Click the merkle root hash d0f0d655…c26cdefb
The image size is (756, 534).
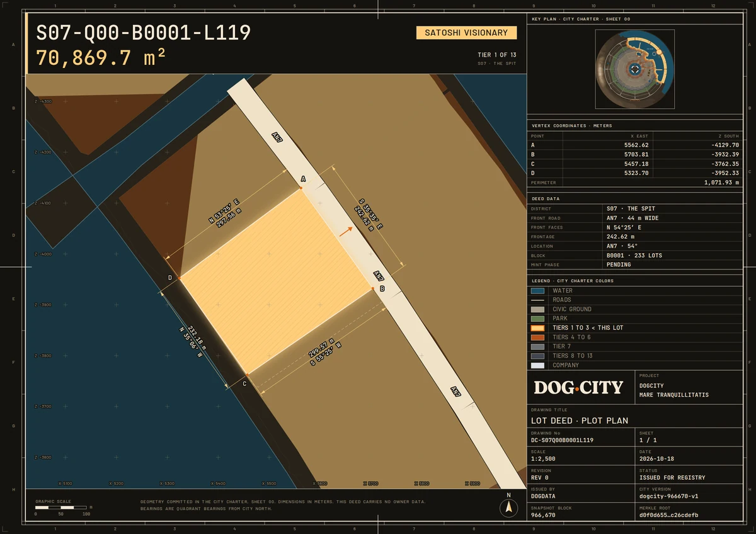[669, 515]
